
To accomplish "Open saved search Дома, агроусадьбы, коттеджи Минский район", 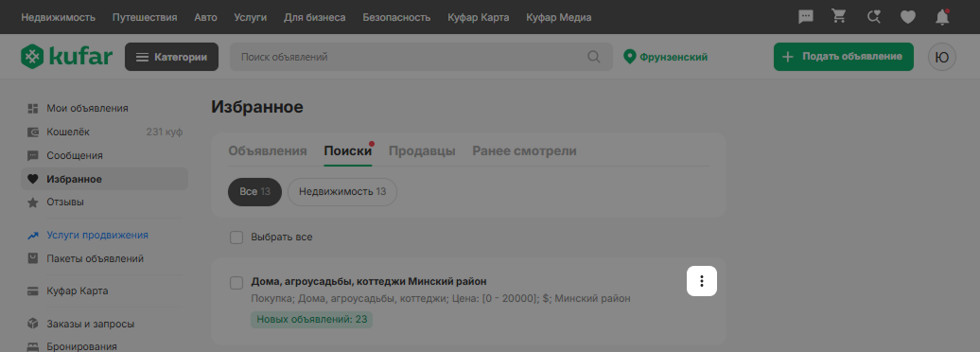I will (369, 281).
